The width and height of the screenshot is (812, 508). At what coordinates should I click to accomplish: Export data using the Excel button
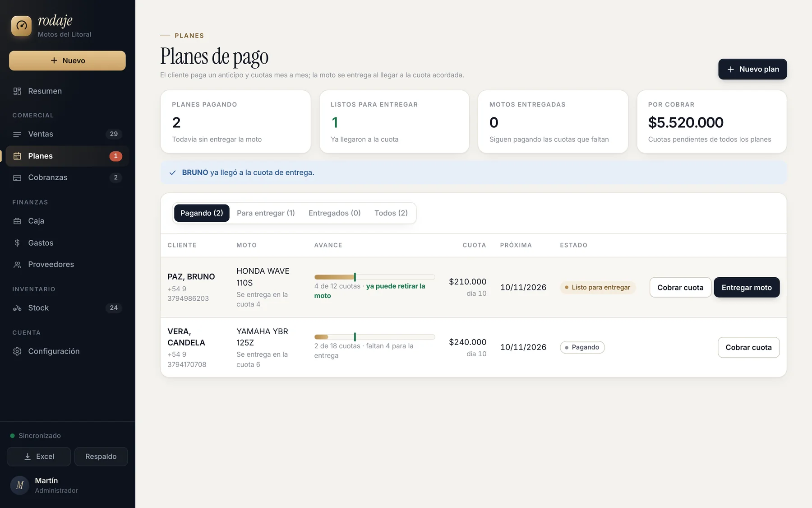coord(39,457)
